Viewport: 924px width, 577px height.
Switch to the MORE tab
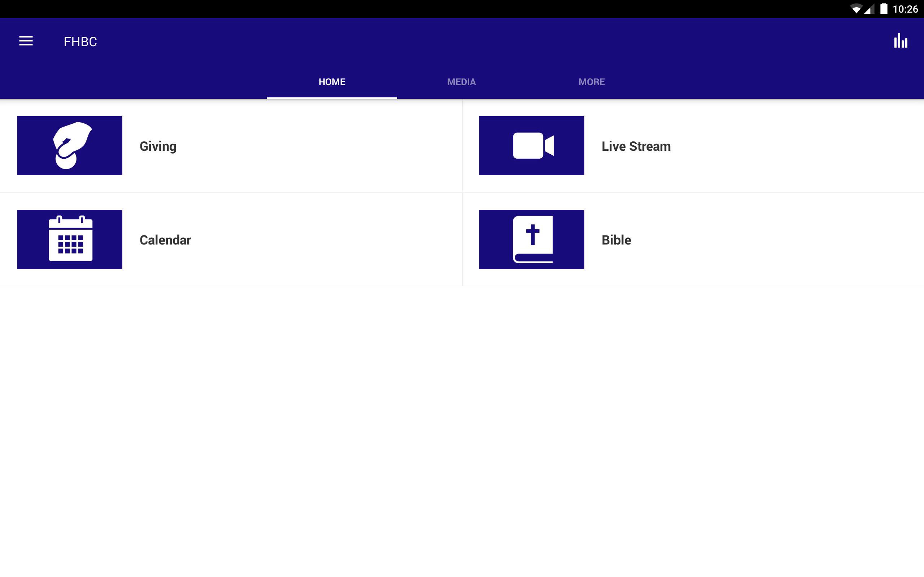coord(592,82)
